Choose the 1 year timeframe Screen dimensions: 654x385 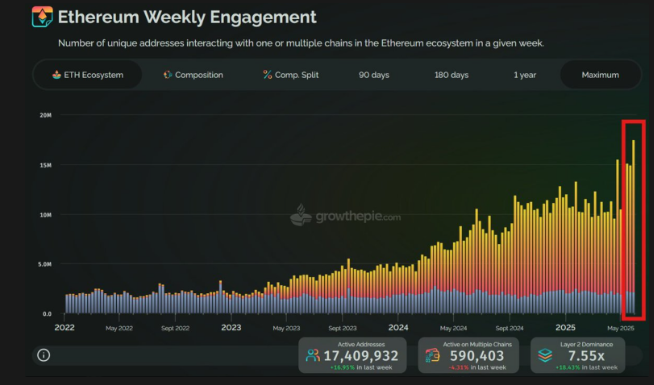(525, 75)
